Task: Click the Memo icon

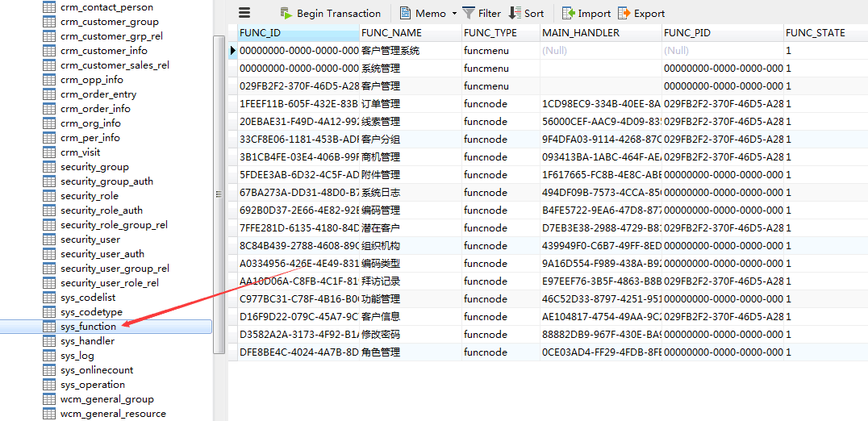Action: [406, 13]
